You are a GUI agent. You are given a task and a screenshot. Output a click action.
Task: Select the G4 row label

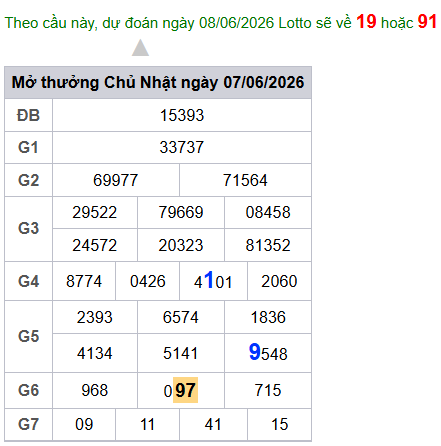click(28, 281)
